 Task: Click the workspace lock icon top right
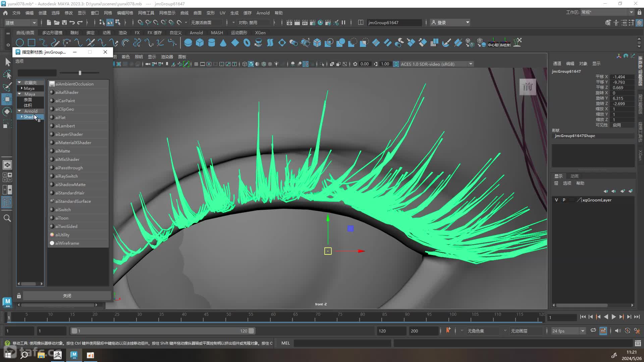(639, 12)
